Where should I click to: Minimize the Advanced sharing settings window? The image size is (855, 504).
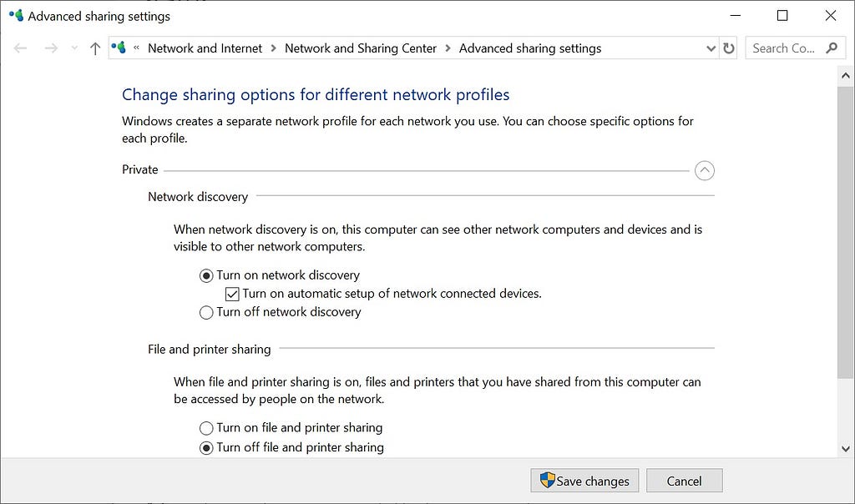(x=736, y=16)
